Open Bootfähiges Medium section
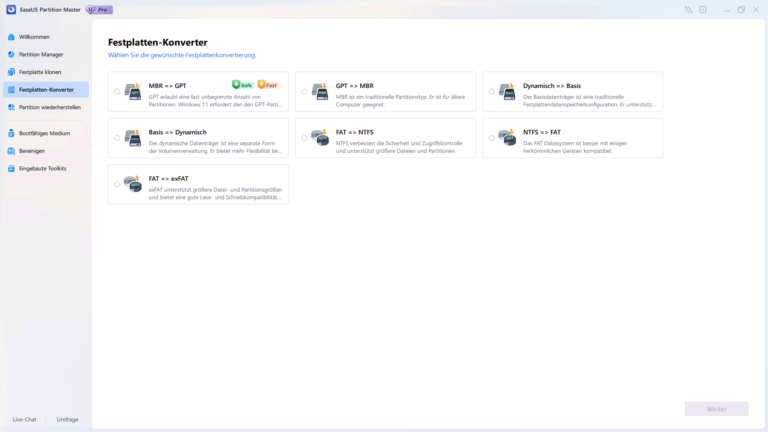 click(46, 133)
